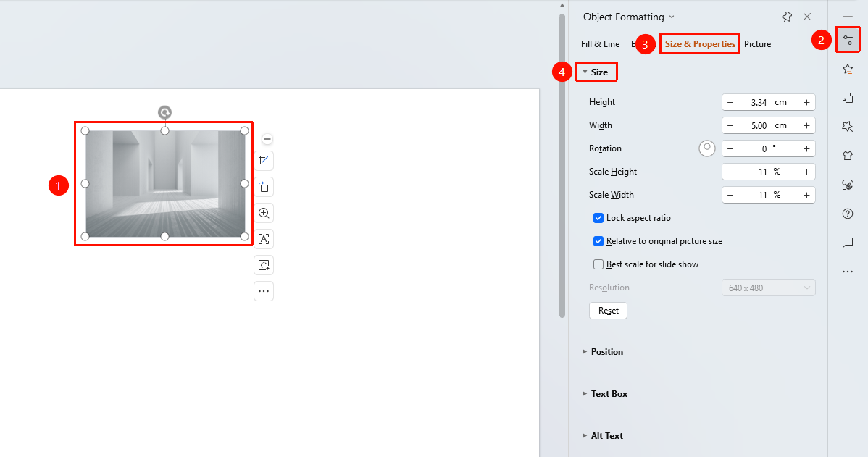The image size is (868, 457).
Task: Open more options ellipsis beside picture
Action: pos(264,291)
